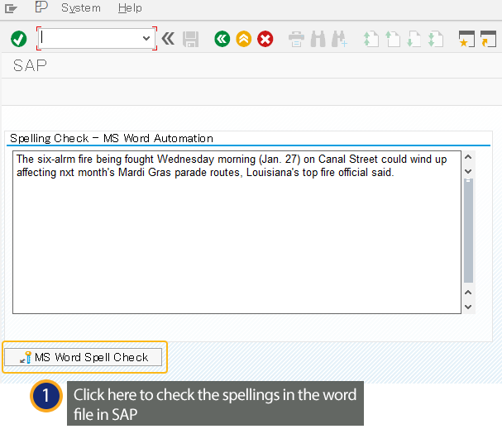Screen dimensions: 502x448
Task: Open the command field history dropdown
Action: [146, 38]
